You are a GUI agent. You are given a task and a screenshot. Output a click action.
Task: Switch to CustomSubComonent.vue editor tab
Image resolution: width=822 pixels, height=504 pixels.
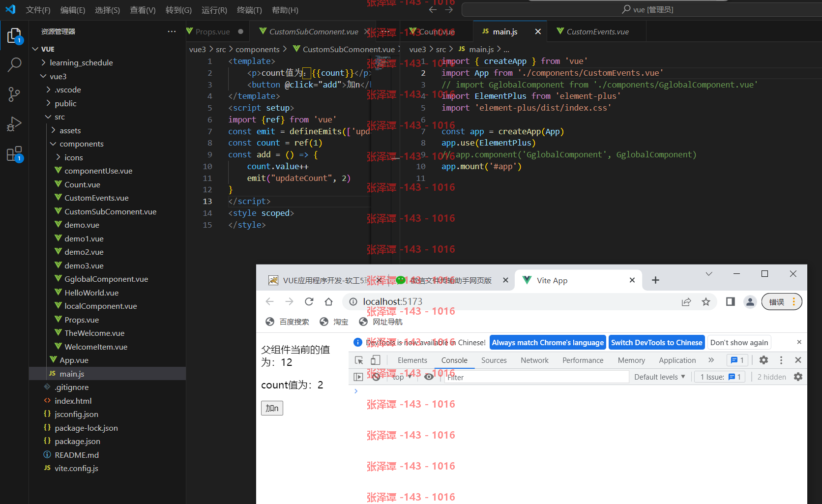point(314,31)
